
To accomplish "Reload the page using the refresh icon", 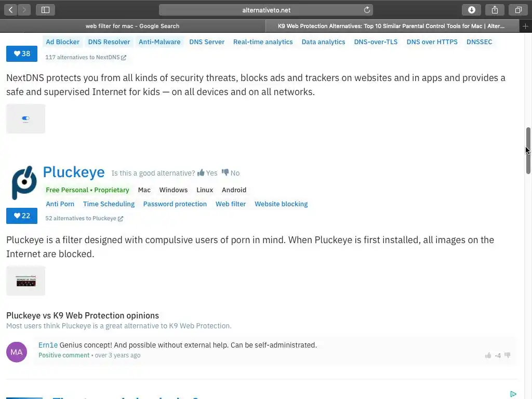I will (367, 10).
